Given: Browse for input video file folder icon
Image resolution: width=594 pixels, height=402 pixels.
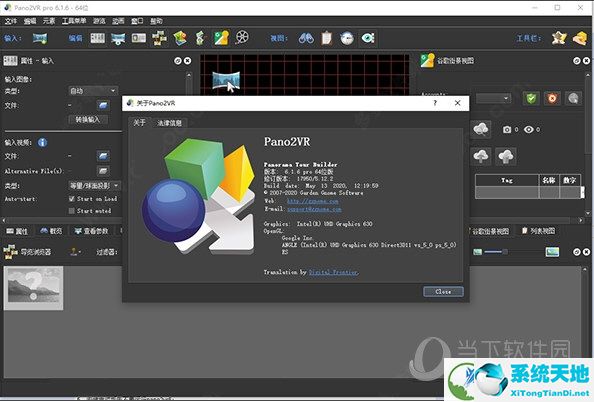Looking at the screenshot, I should tap(103, 156).
